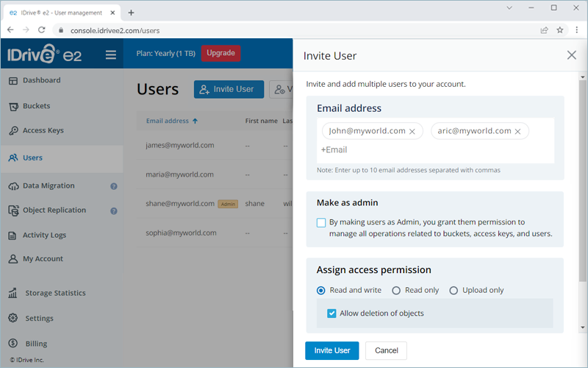The height and width of the screenshot is (368, 588).
Task: Bookmark this page with star icon
Action: coord(560,30)
